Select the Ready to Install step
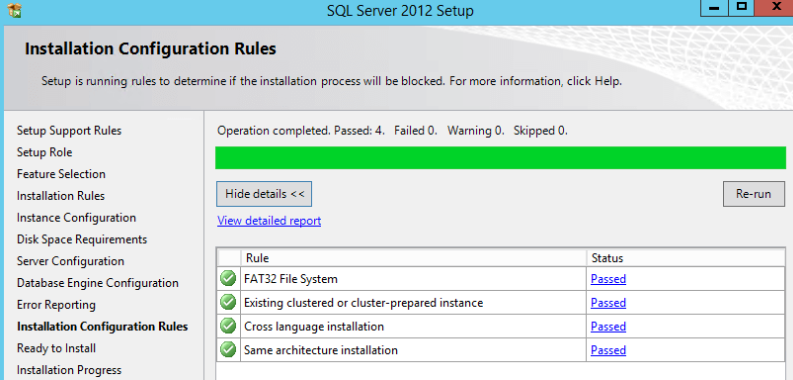 click(56, 348)
